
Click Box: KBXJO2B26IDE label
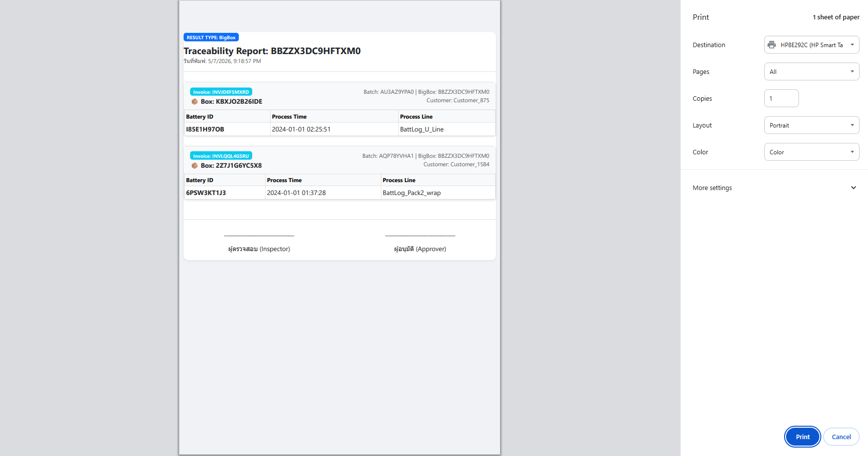(x=231, y=101)
